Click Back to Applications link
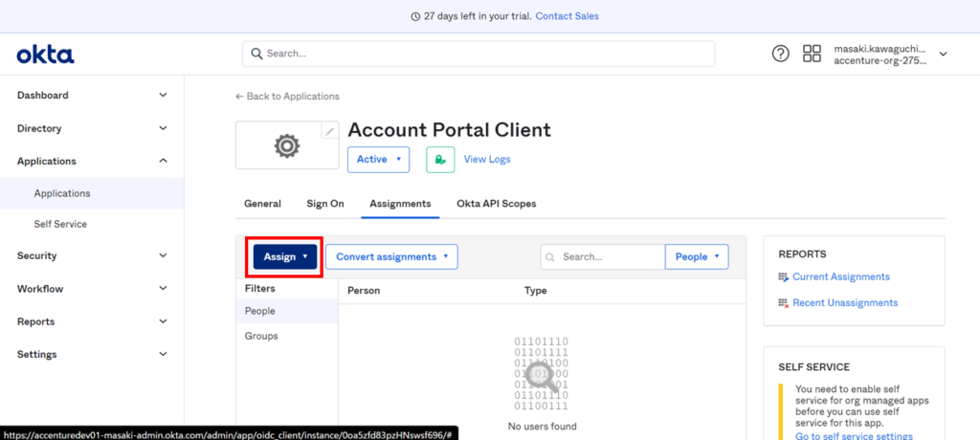The height and width of the screenshot is (440, 980). [x=287, y=97]
